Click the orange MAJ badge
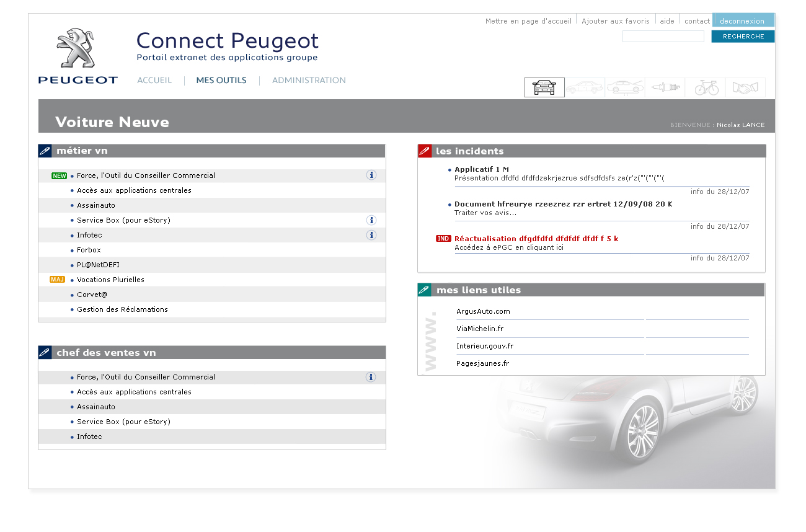The width and height of the screenshot is (806, 532). click(x=58, y=280)
